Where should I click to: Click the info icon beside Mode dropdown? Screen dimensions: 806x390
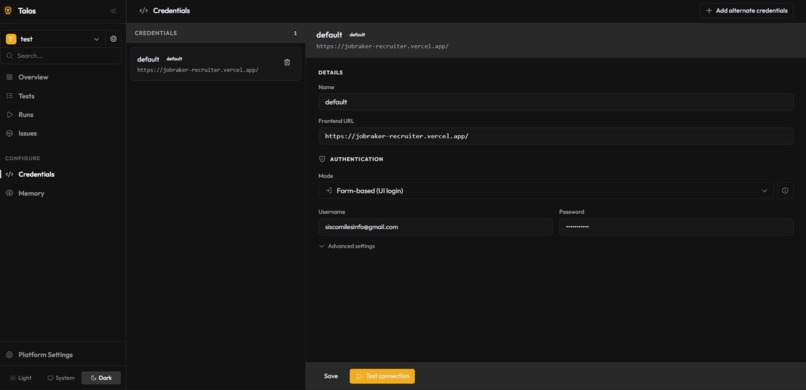[785, 191]
